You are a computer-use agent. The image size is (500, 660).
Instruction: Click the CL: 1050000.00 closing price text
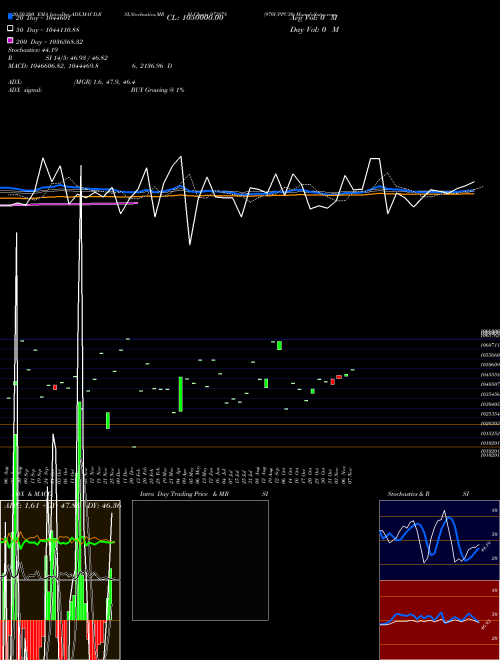pyautogui.click(x=194, y=18)
